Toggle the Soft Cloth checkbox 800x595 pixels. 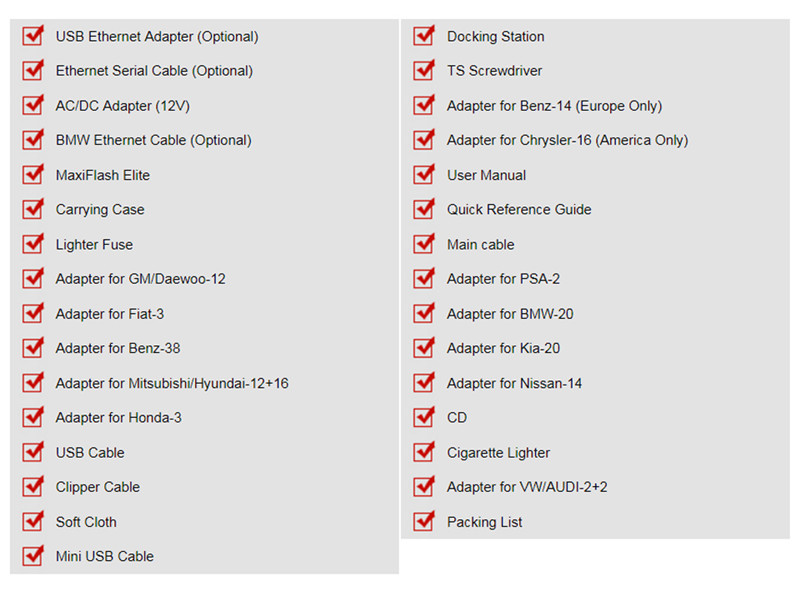click(x=32, y=522)
